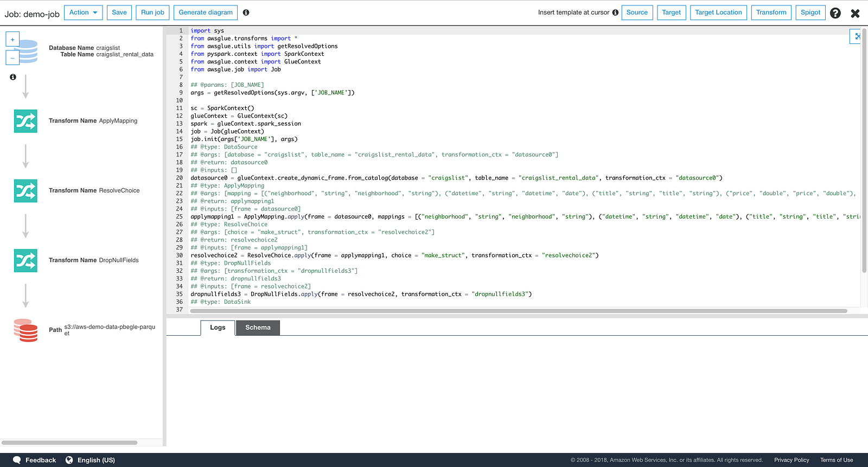Zoom in diagram with plus button
This screenshot has width=868, height=467.
point(12,40)
